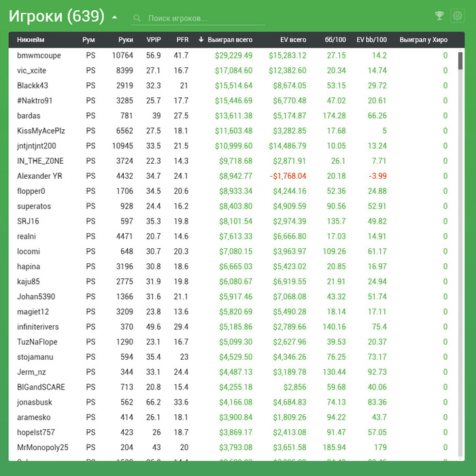Sort by the Никнейм column header

click(31, 39)
